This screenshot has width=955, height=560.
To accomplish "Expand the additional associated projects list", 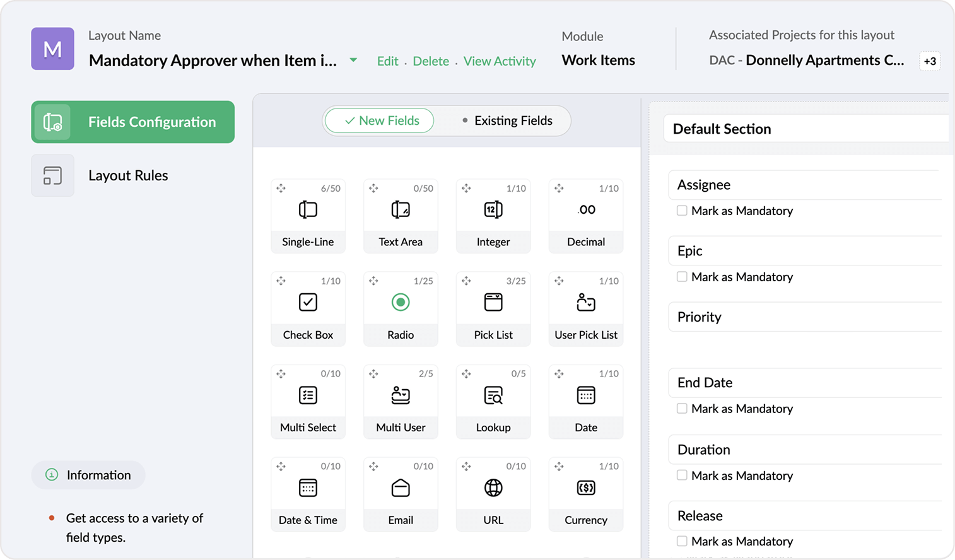I will [x=930, y=61].
